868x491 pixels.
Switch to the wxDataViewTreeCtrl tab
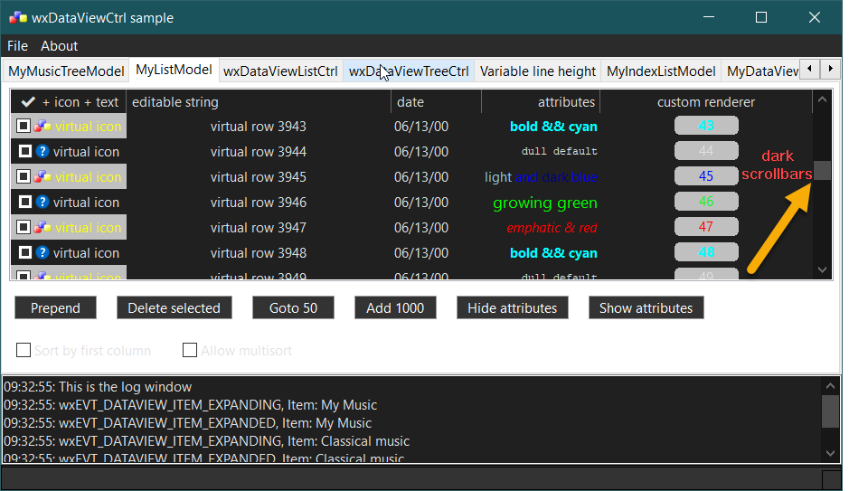click(409, 71)
